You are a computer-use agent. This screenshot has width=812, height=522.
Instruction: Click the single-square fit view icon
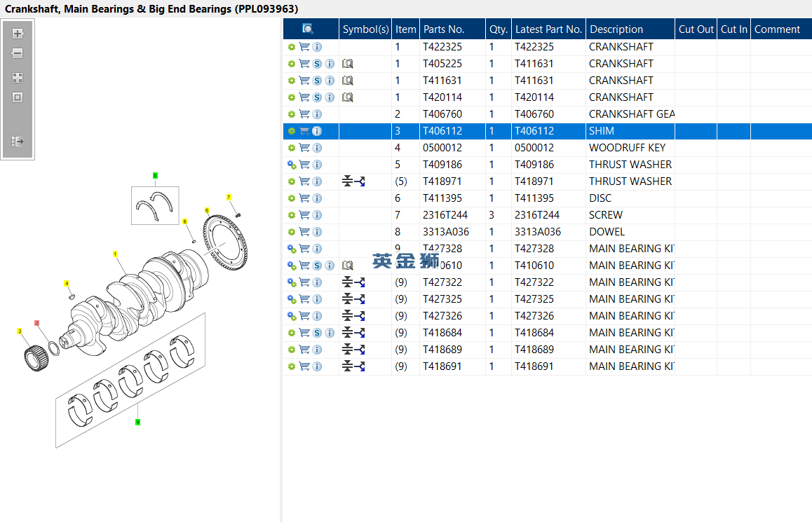pyautogui.click(x=18, y=97)
